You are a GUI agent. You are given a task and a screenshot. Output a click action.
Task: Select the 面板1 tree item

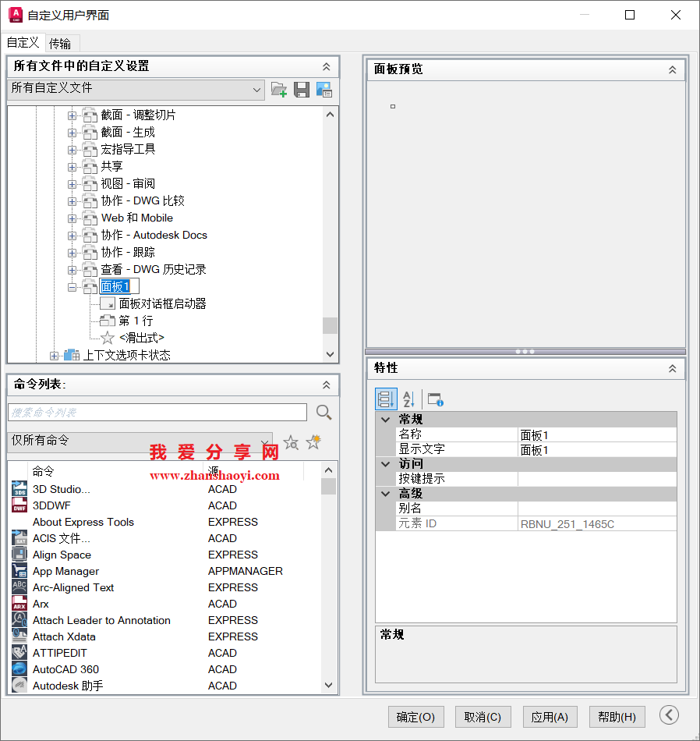point(118,285)
